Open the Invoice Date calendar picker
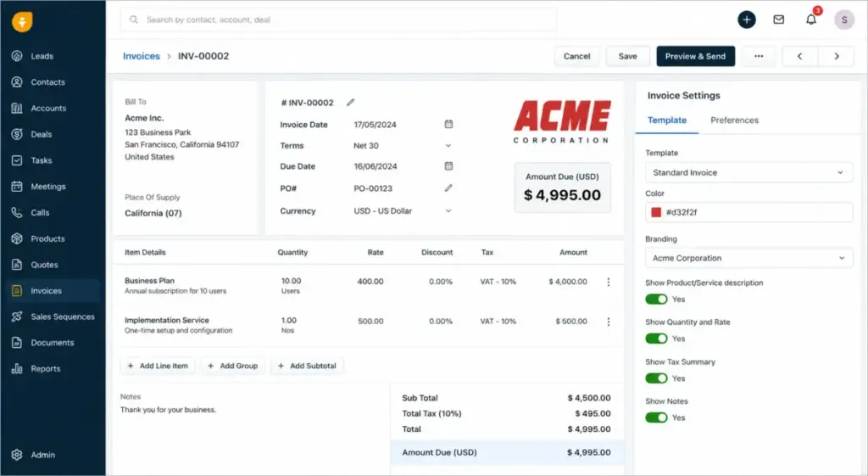868x476 pixels. pos(448,124)
